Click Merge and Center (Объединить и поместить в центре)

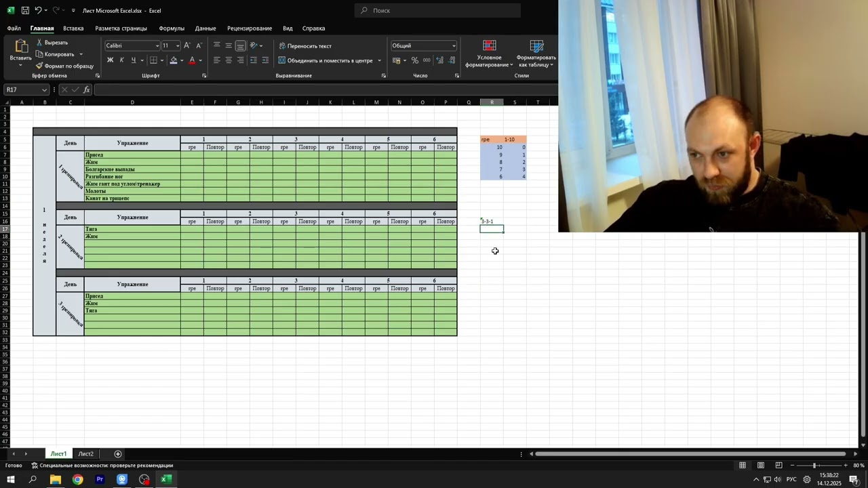click(x=325, y=60)
